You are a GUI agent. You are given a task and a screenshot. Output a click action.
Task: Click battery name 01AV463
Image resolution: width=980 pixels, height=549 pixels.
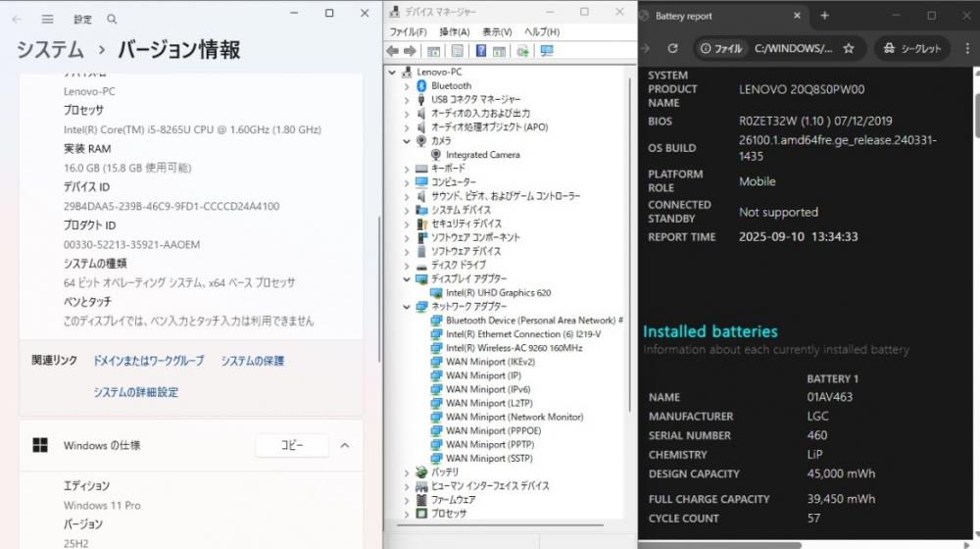click(x=829, y=397)
